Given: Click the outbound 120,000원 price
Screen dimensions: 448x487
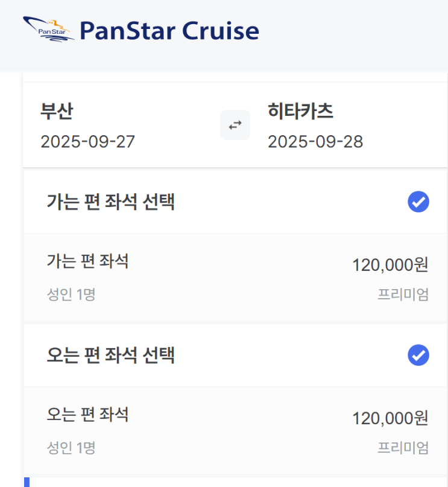Looking at the screenshot, I should pyautogui.click(x=390, y=265).
